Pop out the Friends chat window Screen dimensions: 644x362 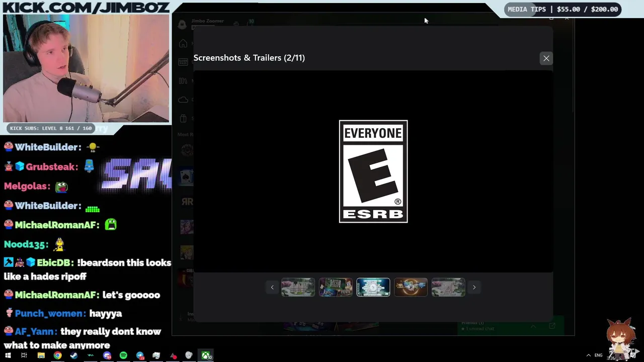coord(552,326)
